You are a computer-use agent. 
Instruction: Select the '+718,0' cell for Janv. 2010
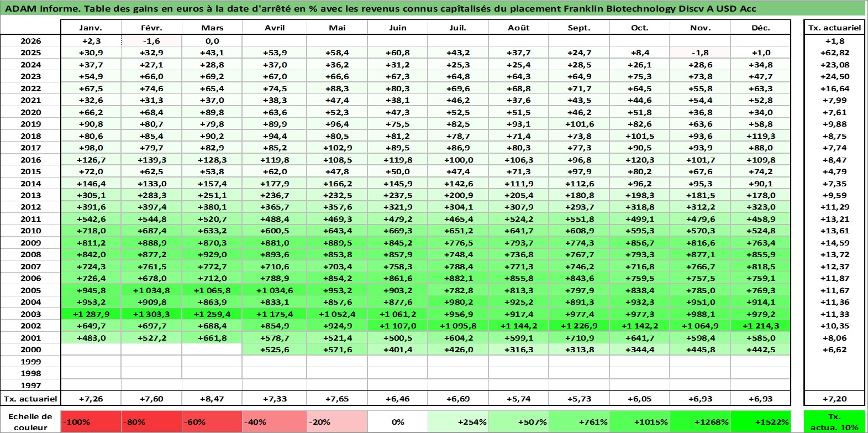(x=91, y=231)
